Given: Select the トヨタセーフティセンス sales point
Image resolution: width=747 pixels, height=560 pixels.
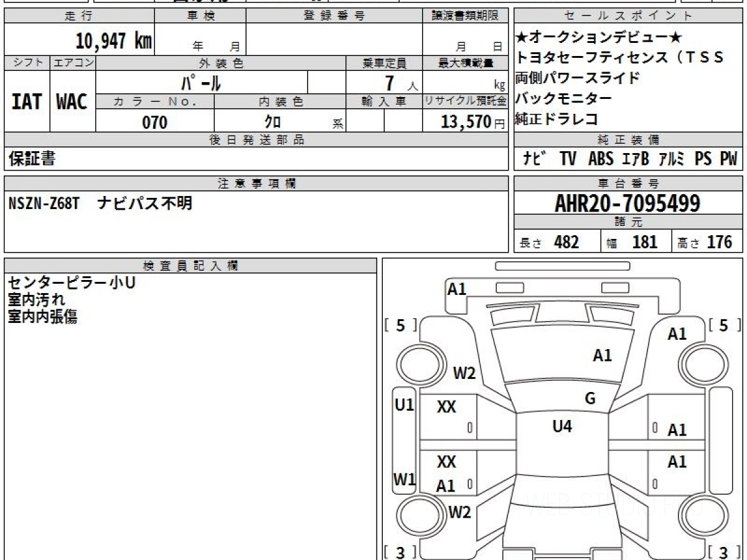Looking at the screenshot, I should click(619, 58).
